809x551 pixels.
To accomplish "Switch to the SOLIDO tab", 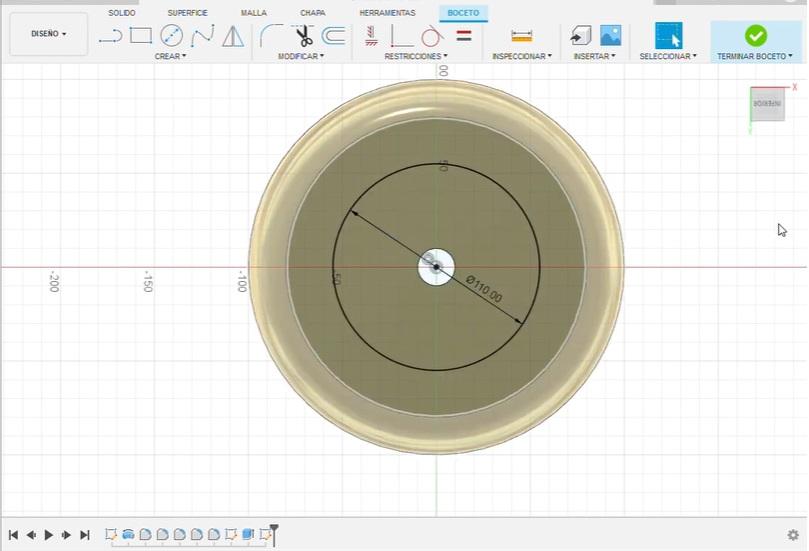I will (x=122, y=13).
